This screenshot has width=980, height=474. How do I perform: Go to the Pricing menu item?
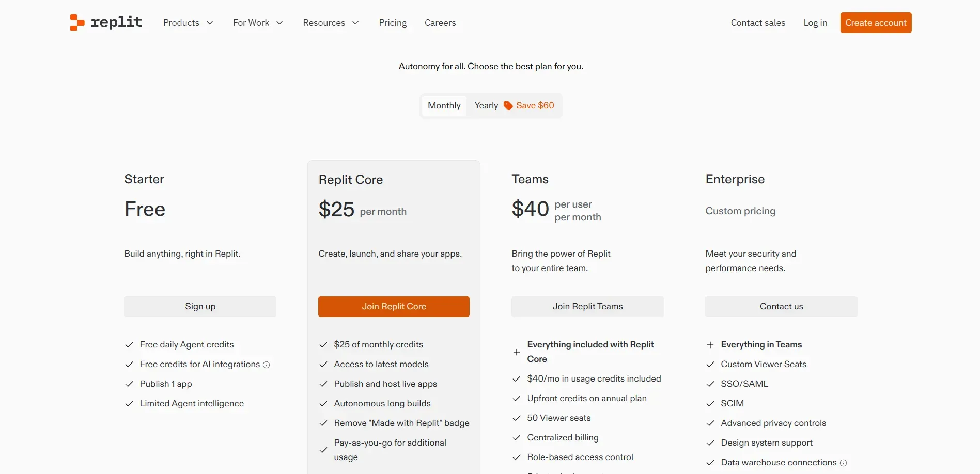click(393, 23)
